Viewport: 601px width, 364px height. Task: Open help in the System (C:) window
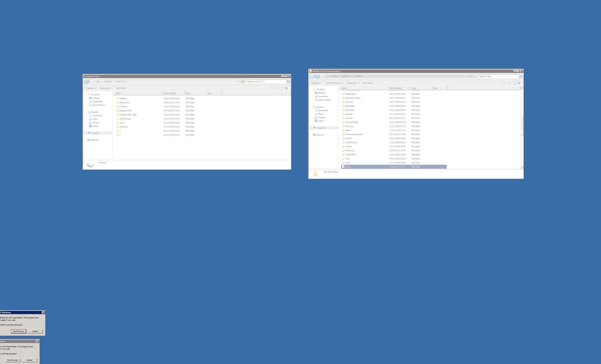pos(287,88)
